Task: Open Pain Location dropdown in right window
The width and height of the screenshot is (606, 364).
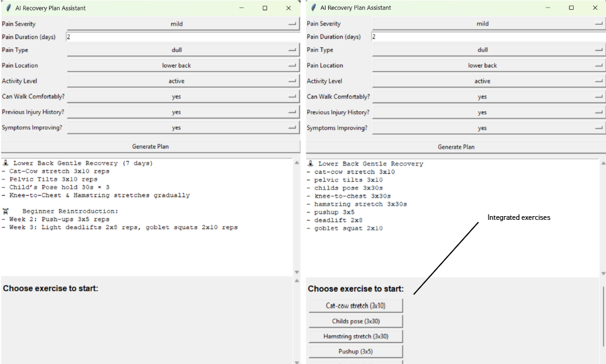Action: (x=489, y=65)
